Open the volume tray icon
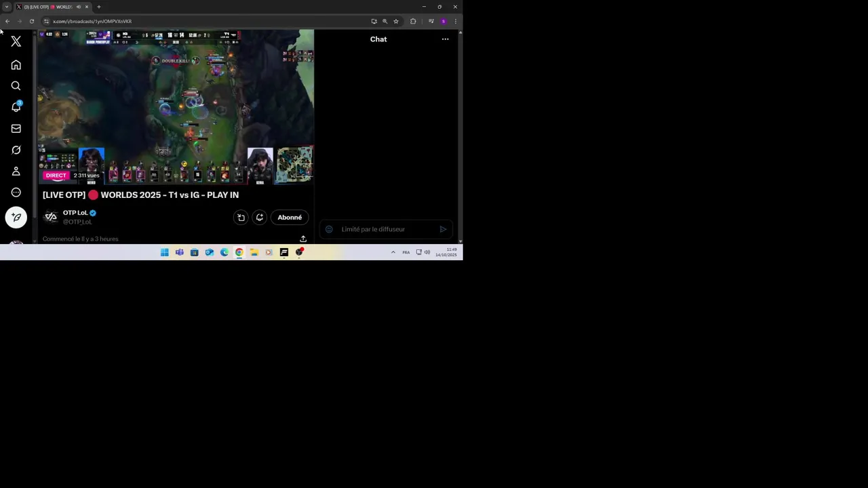Screen dimensions: 868x488 tap(427, 252)
